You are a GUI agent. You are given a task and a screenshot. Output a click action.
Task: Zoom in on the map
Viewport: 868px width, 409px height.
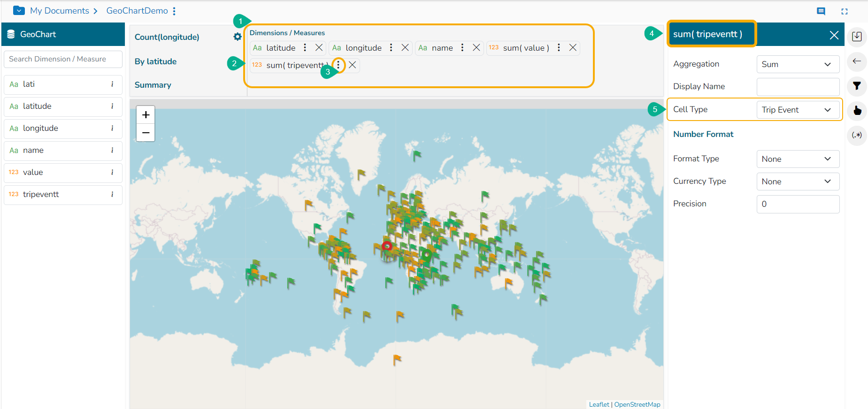[146, 115]
